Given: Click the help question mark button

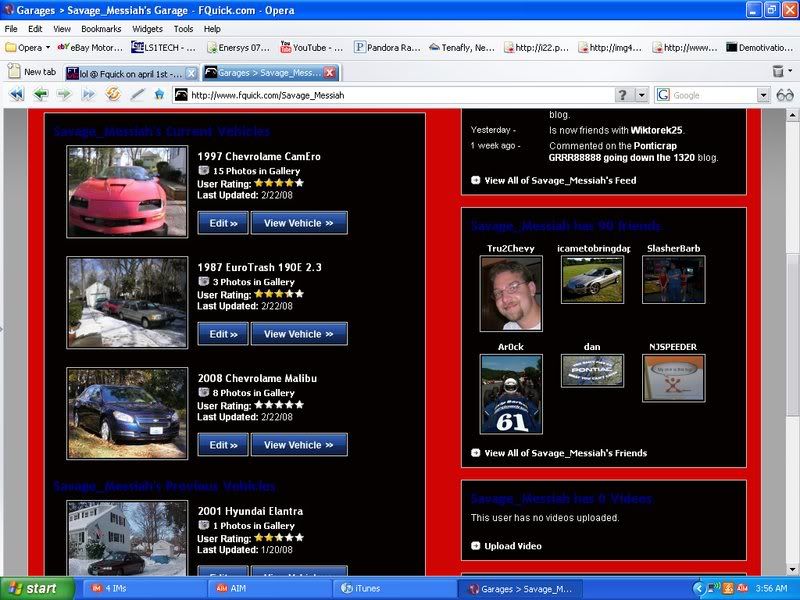Looking at the screenshot, I should pos(622,95).
